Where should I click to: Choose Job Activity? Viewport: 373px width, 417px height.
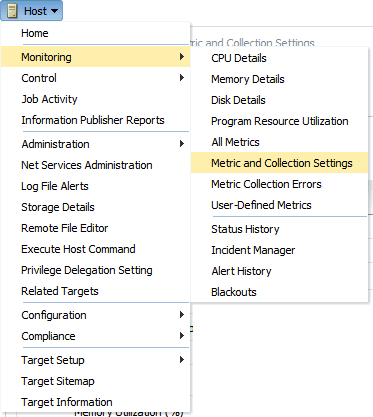click(x=49, y=99)
